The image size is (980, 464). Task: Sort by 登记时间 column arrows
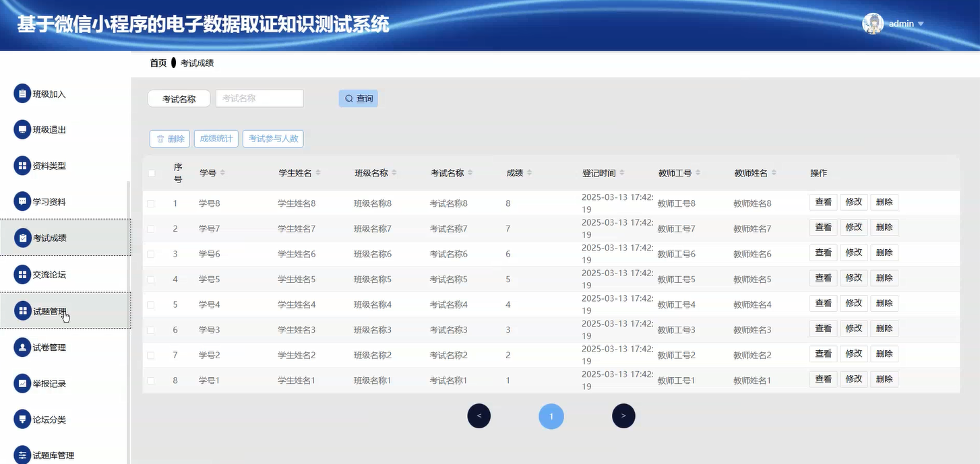pyautogui.click(x=623, y=172)
